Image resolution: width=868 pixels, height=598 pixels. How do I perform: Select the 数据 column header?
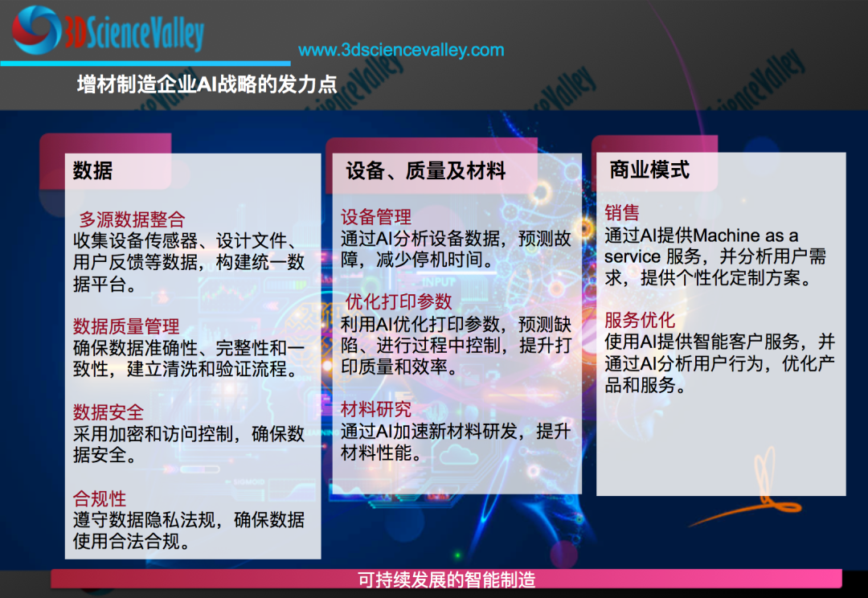click(x=92, y=170)
